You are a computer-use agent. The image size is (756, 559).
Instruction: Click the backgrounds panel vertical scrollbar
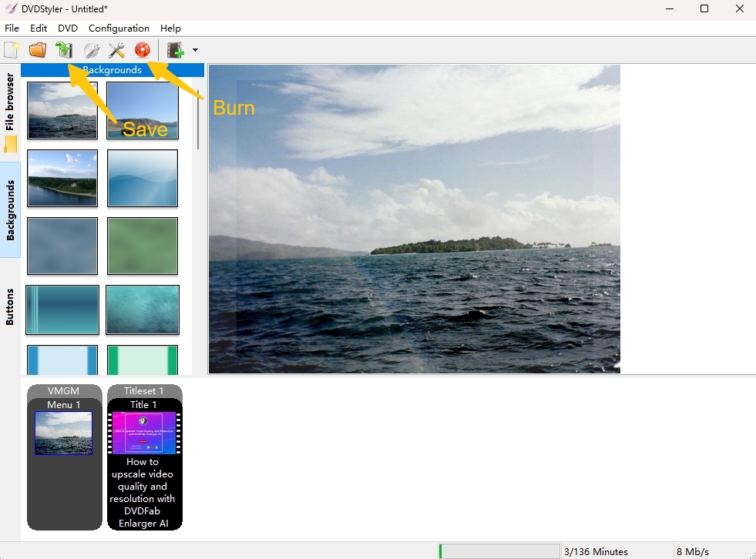coord(198,115)
